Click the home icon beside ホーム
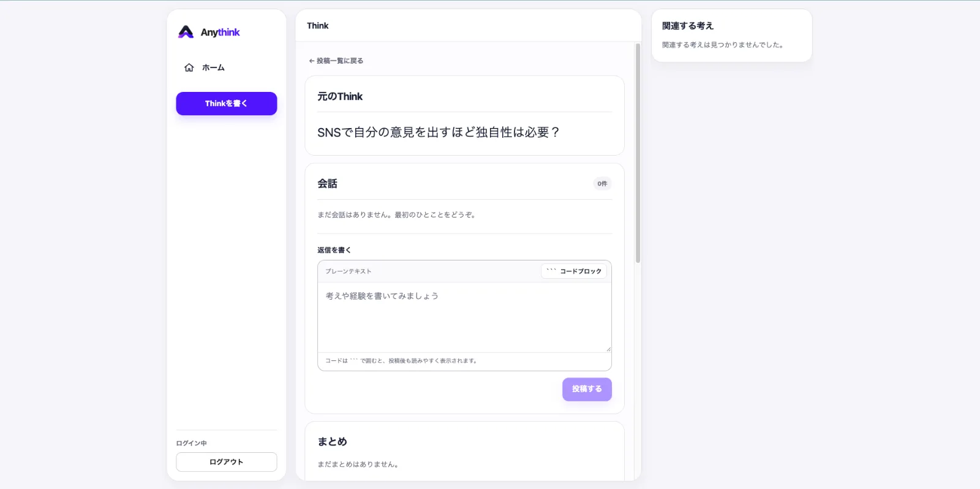Image resolution: width=980 pixels, height=489 pixels. [x=189, y=67]
